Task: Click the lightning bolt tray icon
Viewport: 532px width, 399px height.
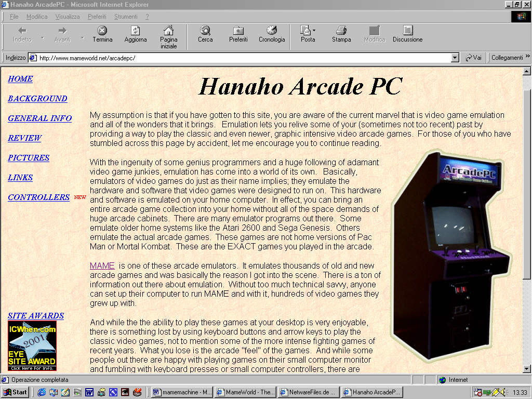Action: coord(496,393)
